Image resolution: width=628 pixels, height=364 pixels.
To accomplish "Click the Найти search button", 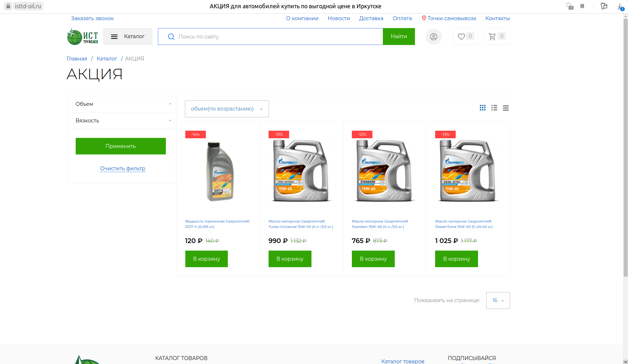I will click(x=399, y=36).
